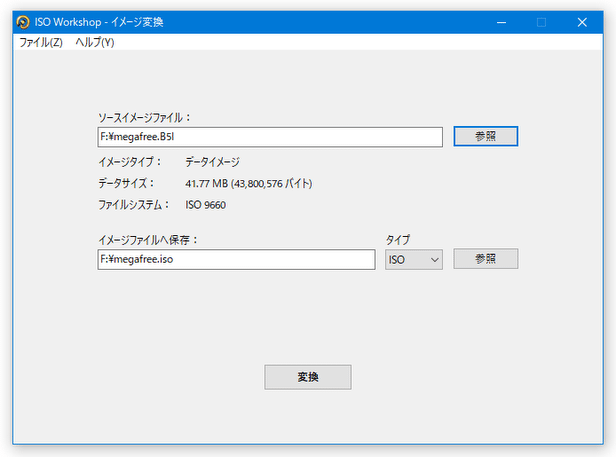The image size is (616, 457).
Task: Click the ISO 9660 file system value
Action: coord(208,206)
